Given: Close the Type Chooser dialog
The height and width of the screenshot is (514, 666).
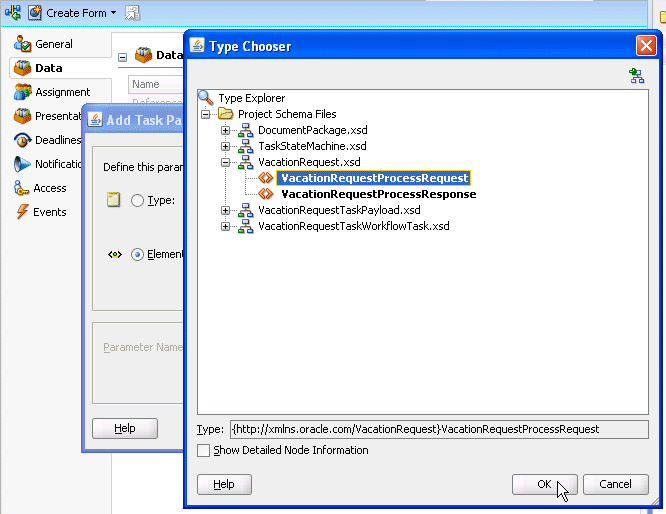Looking at the screenshot, I should [x=646, y=45].
